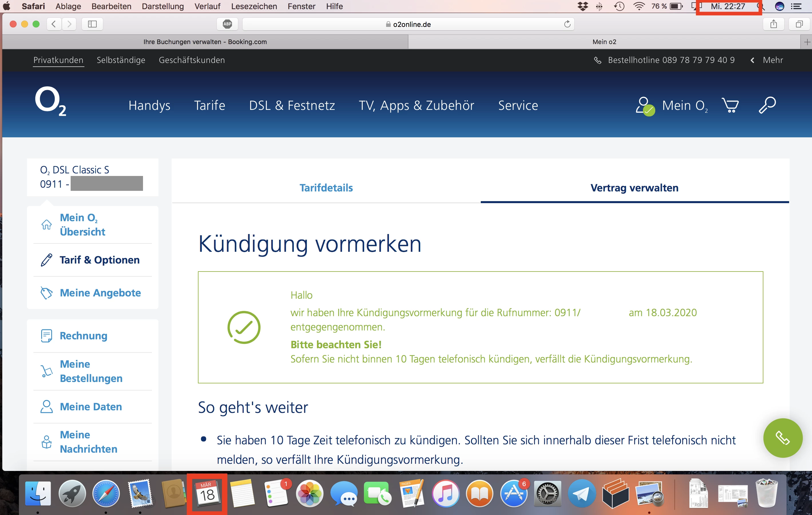Reload the page with the refresh icon

[x=567, y=24]
